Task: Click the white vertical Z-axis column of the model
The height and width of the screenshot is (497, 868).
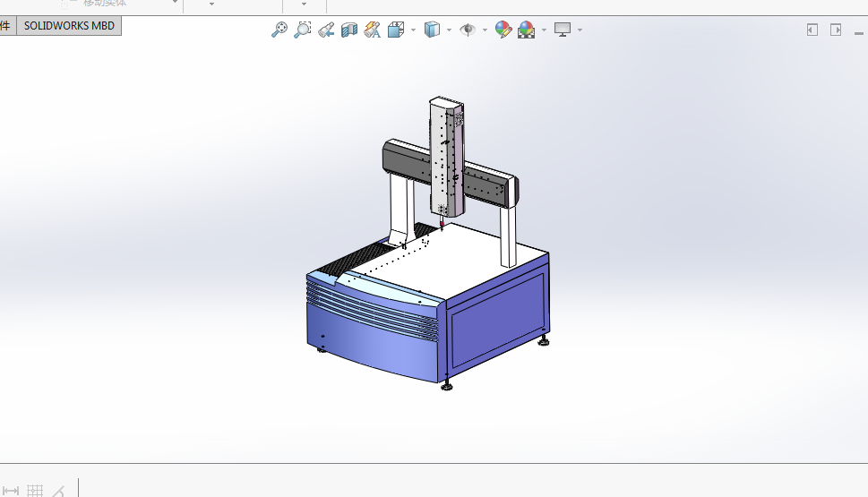Action: [x=446, y=158]
